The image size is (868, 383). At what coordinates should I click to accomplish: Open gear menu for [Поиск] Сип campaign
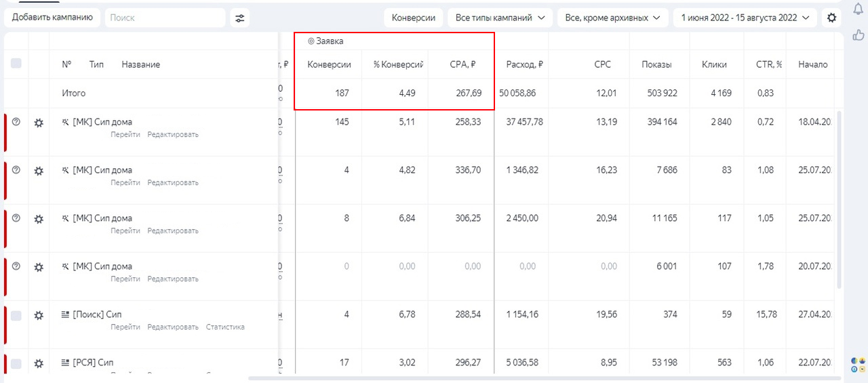[39, 315]
